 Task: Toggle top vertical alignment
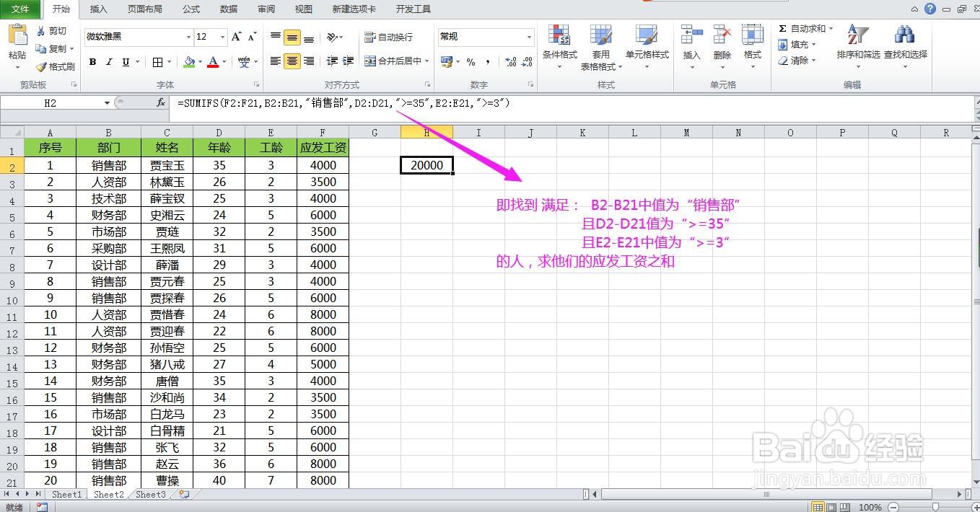pos(276,37)
